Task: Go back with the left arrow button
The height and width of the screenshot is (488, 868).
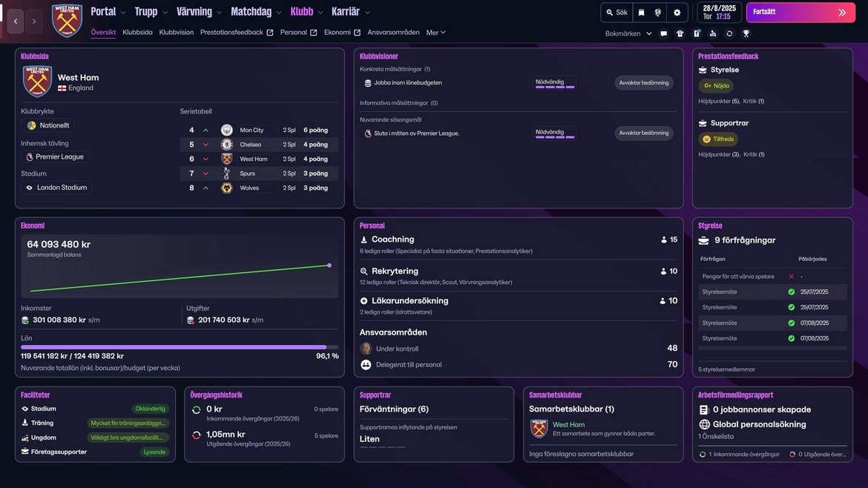Action: [16, 22]
